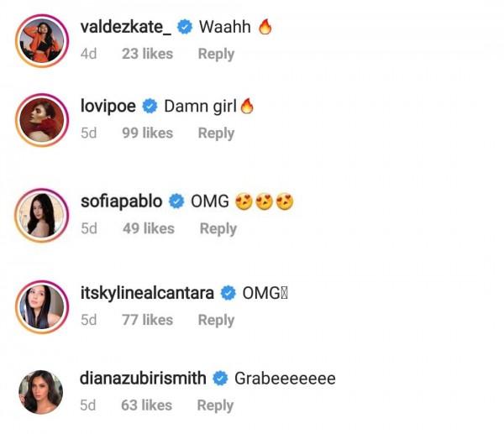Open sofiapablo profile picture
The width and height of the screenshot is (504, 434).
tap(41, 215)
